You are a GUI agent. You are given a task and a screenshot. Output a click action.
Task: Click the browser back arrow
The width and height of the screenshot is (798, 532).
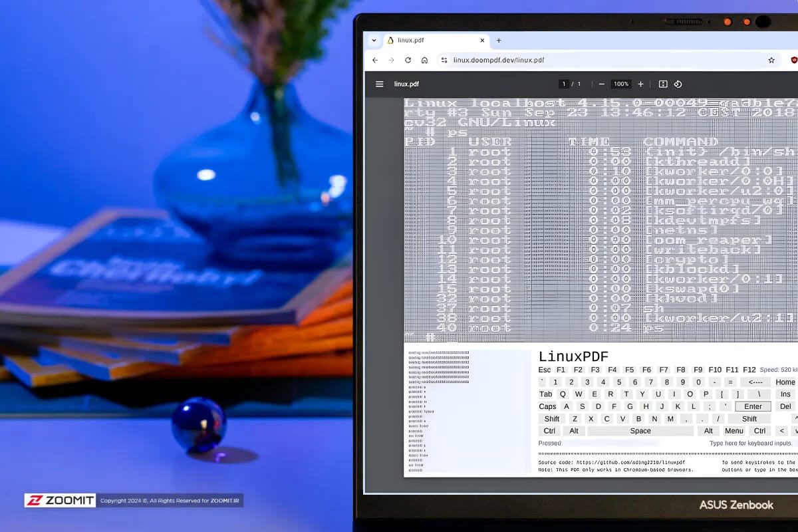(x=375, y=61)
